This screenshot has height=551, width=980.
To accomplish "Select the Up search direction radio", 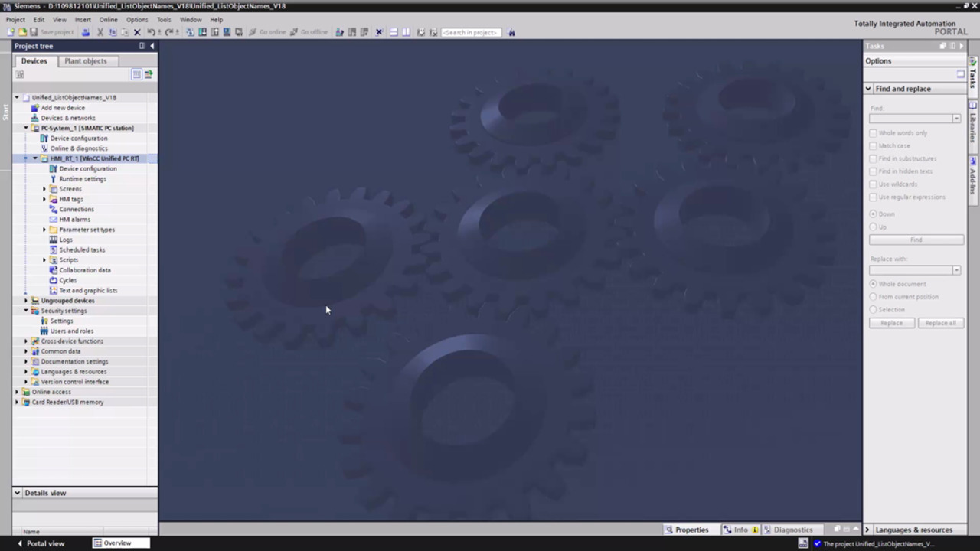I will pos(873,227).
